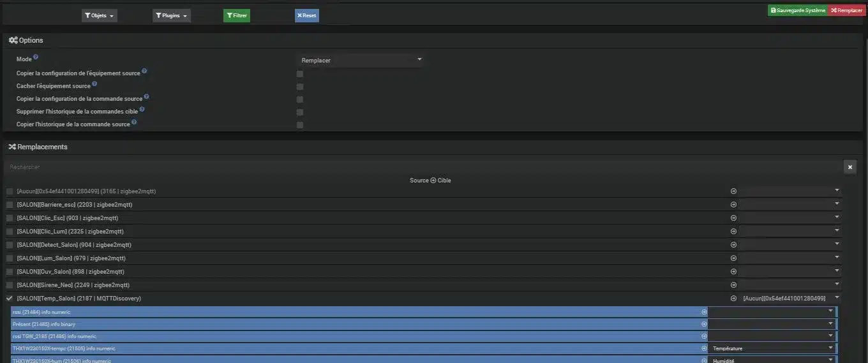The image size is (868, 363).
Task: Open the Objets filter menu
Action: pyautogui.click(x=100, y=15)
